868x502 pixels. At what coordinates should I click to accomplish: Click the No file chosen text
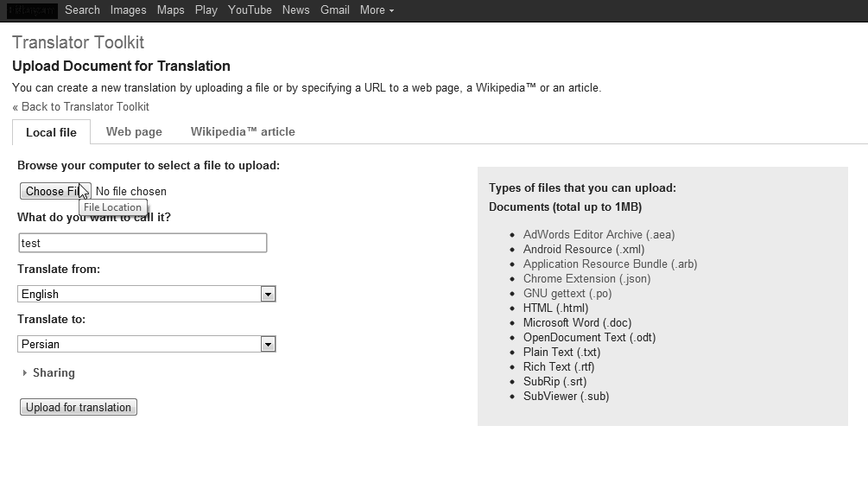(x=131, y=191)
